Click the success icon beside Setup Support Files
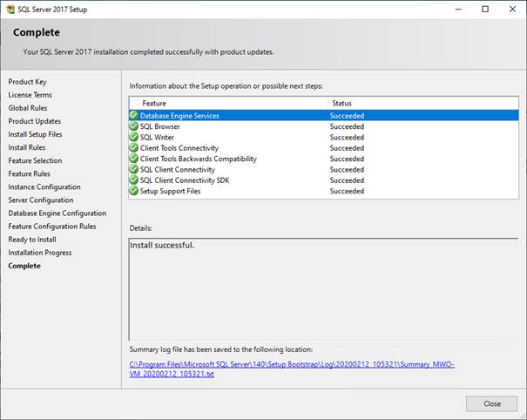The image size is (527, 420). pyautogui.click(x=134, y=191)
